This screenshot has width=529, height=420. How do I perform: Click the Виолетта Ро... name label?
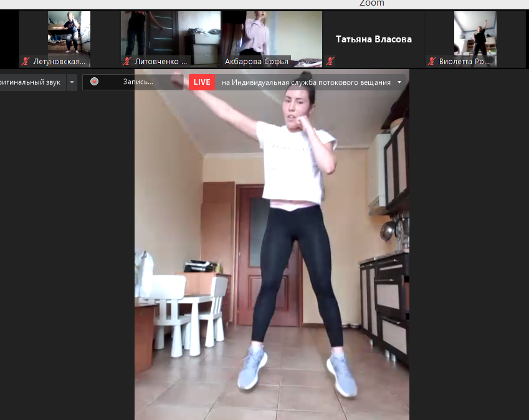[464, 62]
